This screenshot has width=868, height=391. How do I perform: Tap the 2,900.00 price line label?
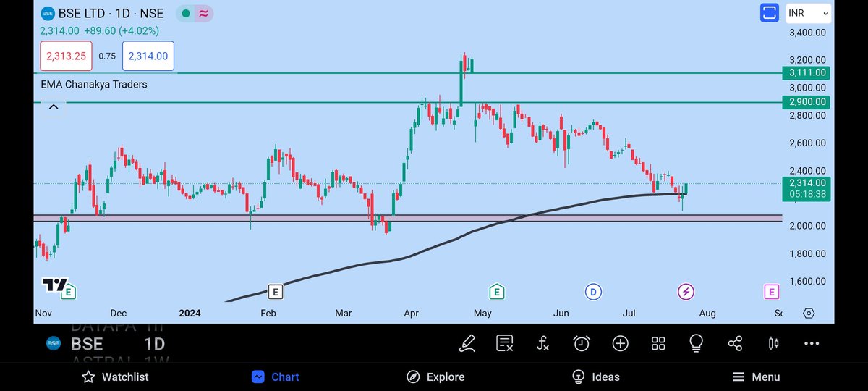(807, 102)
